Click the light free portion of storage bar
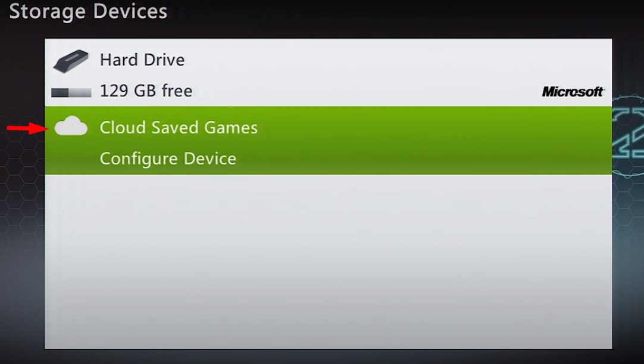Screen dimensions: 644x364 point(80,92)
